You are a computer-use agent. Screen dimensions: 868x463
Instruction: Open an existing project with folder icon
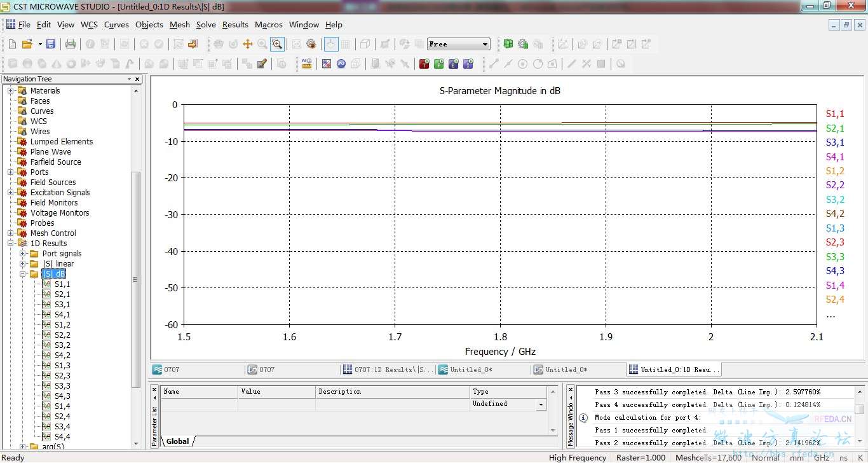click(x=27, y=44)
